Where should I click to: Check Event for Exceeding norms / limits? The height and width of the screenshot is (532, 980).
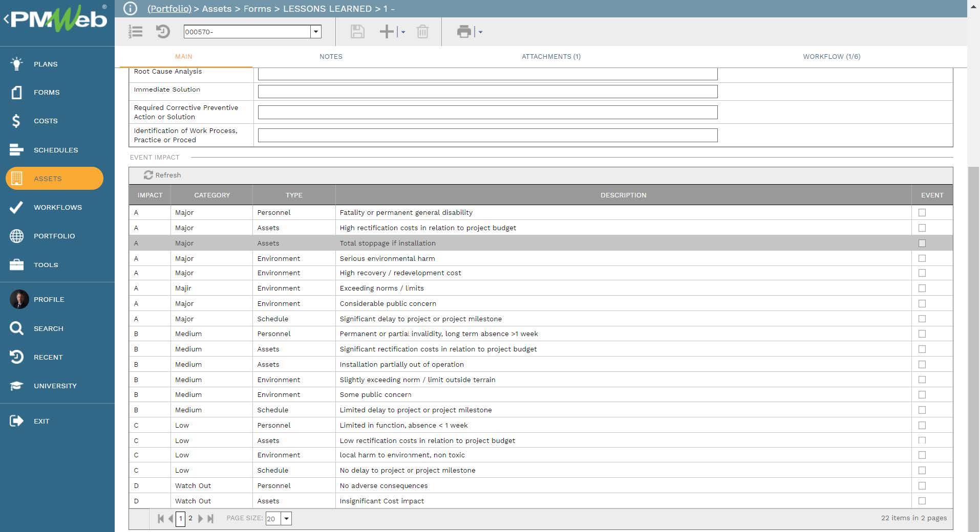point(922,288)
